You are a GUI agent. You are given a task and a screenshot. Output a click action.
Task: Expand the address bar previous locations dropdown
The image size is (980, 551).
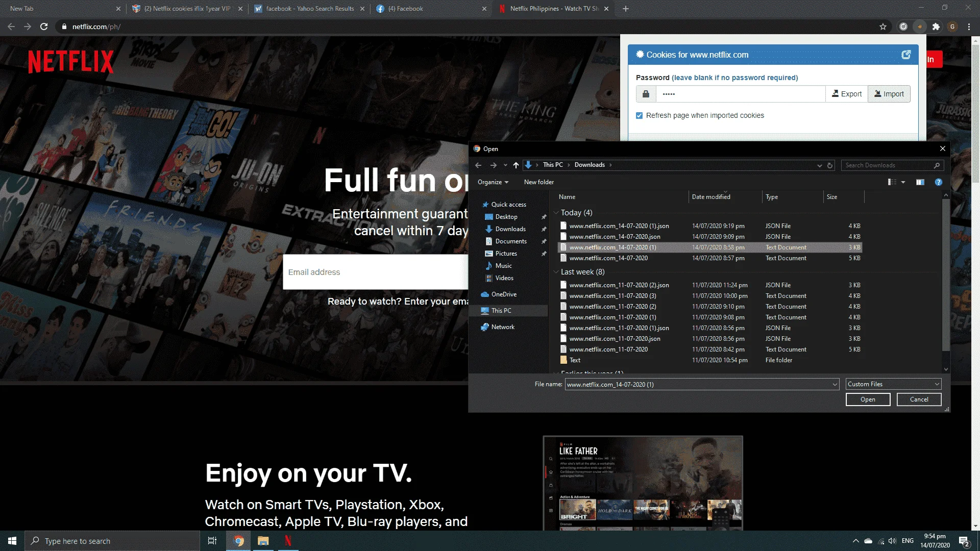820,165
